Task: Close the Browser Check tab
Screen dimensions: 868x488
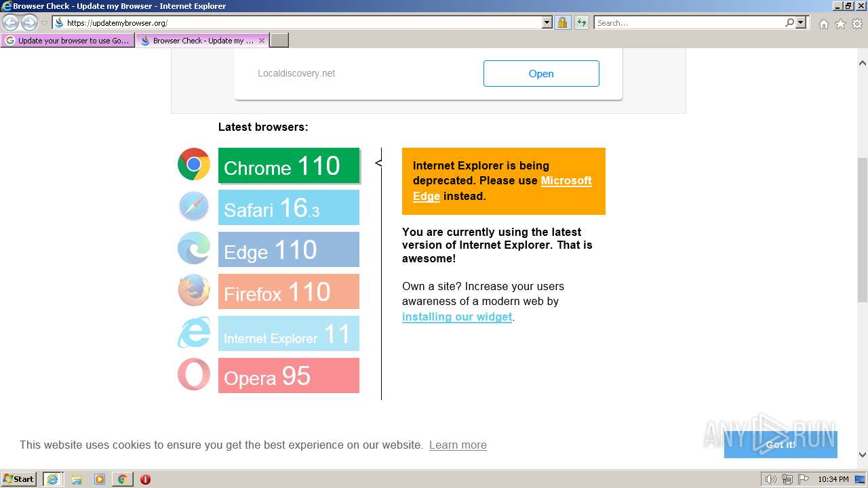Action: pyautogui.click(x=262, y=41)
